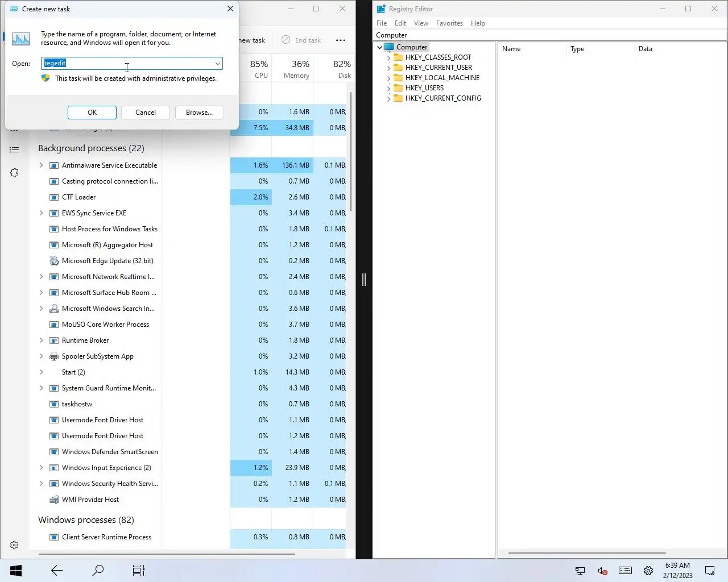728x582 pixels.
Task: Click the Back arrow on the taskbar
Action: tap(57, 571)
